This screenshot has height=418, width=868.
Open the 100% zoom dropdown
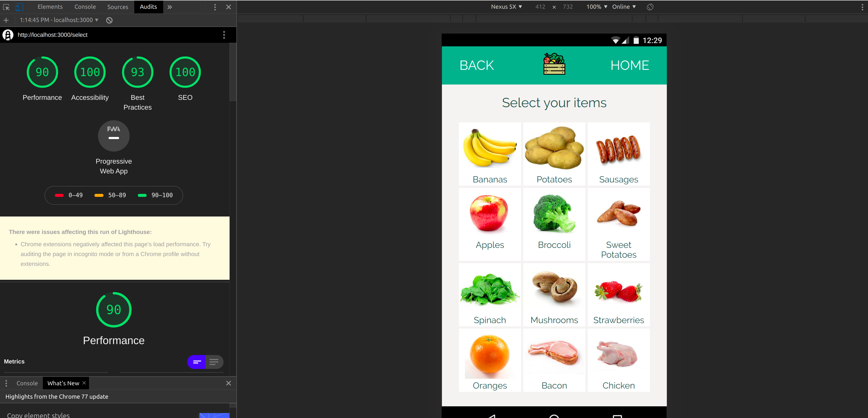596,7
